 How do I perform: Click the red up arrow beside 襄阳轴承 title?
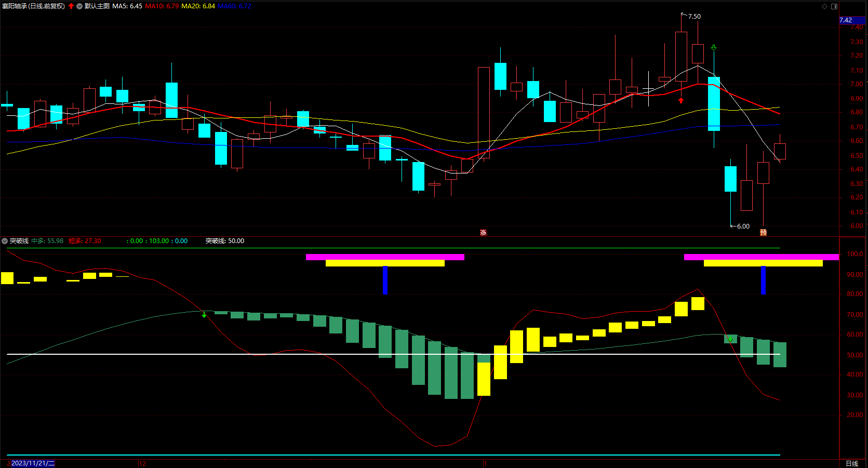tap(71, 6)
